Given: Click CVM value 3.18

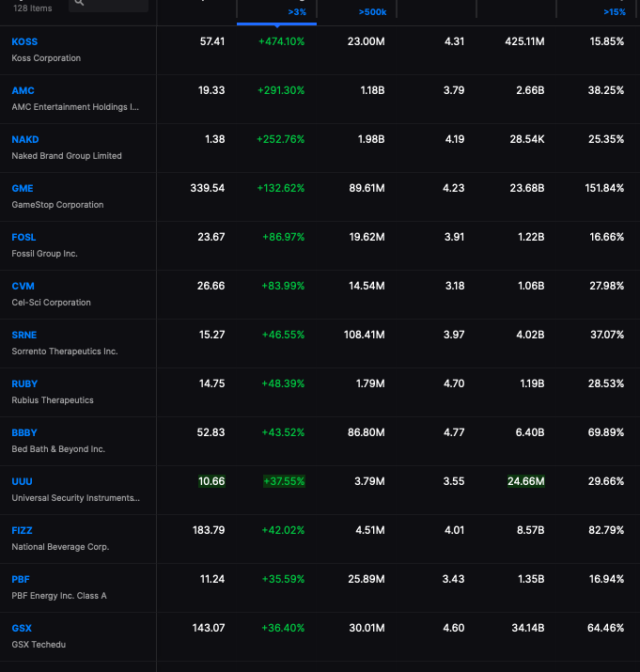Looking at the screenshot, I should coord(455,286).
